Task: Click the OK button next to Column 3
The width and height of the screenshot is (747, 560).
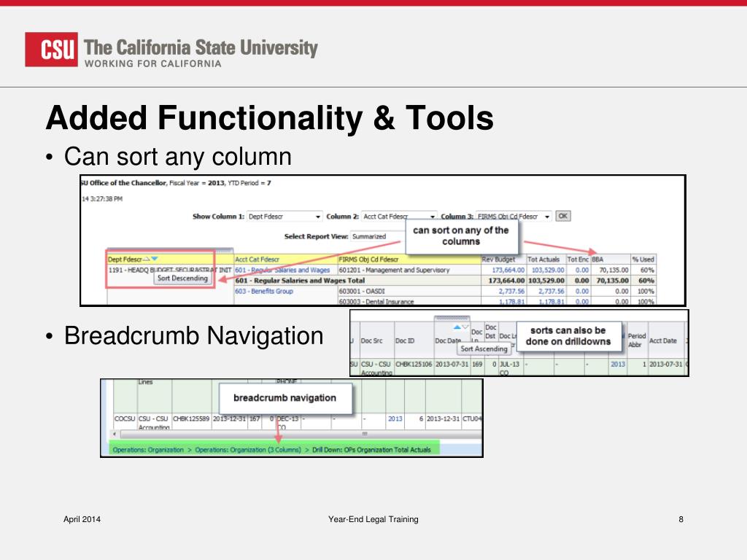Action: [x=562, y=216]
